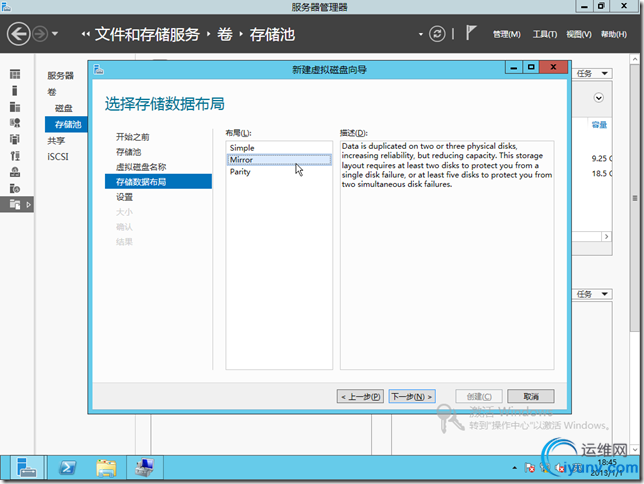Click the horizontal scrollbar right arrow
This screenshot has width=644, height=484.
click(607, 237)
